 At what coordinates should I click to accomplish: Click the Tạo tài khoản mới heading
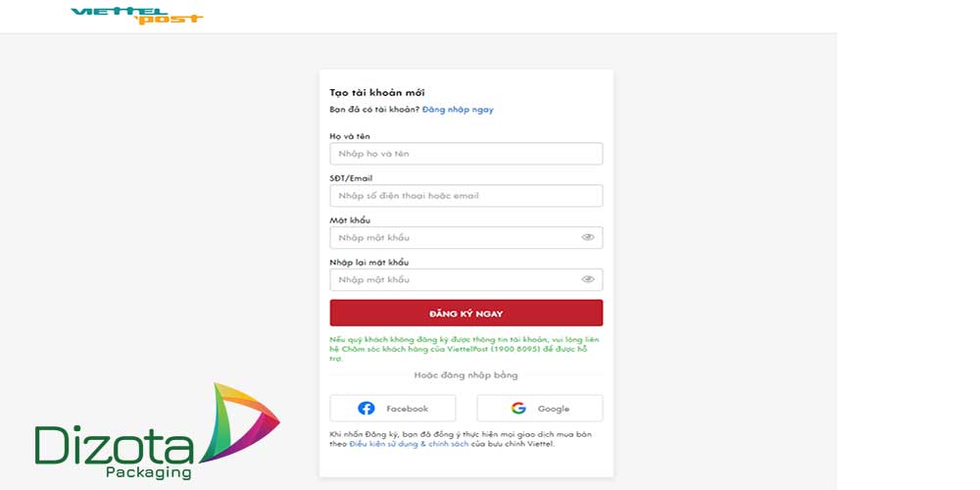(377, 92)
